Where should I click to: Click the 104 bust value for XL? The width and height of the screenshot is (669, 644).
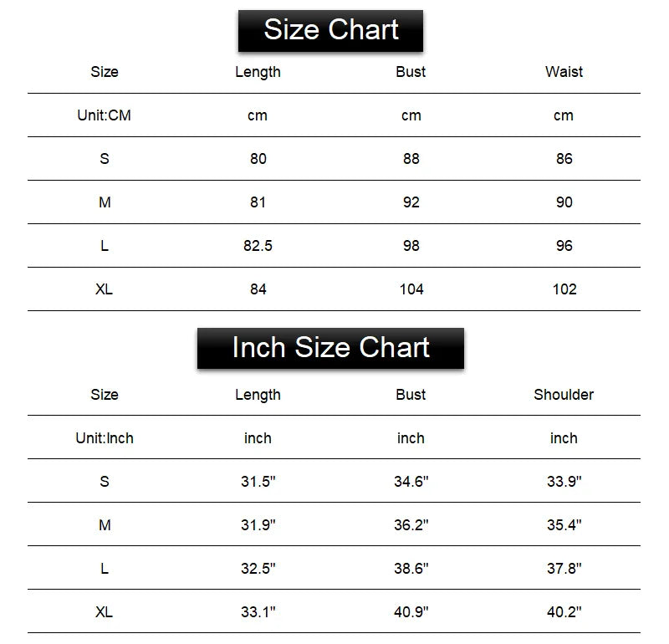tap(411, 289)
